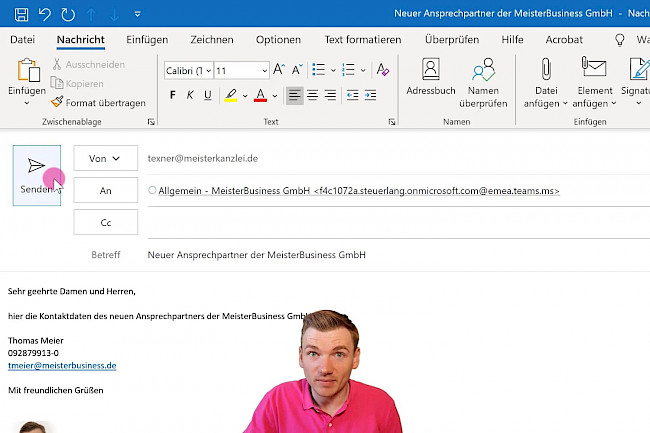
Task: Clear all formatting with eraser A icon
Action: (383, 70)
